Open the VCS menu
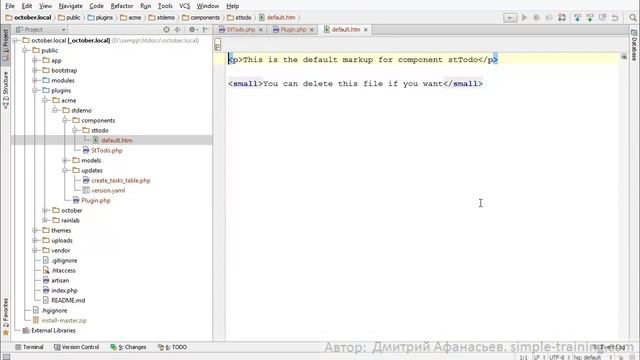This screenshot has height=360, width=640. tap(184, 6)
